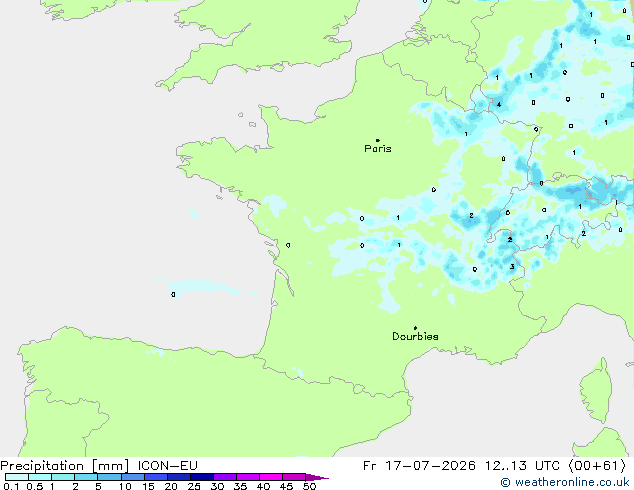Click the date 17-07-2026 in the footer
This screenshot has height=490, width=634.
[x=430, y=466]
